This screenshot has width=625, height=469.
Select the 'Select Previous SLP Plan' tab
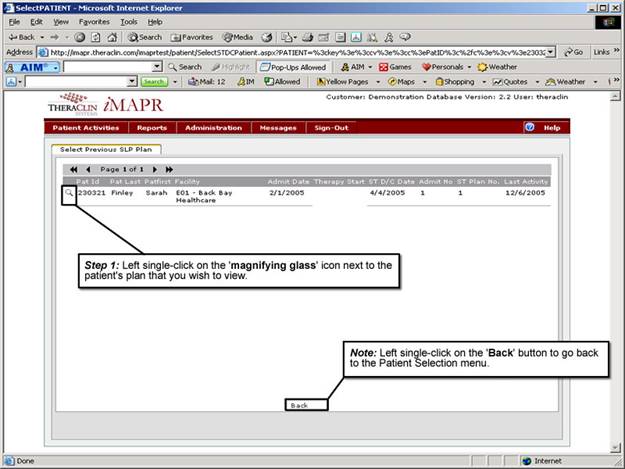[96, 149]
